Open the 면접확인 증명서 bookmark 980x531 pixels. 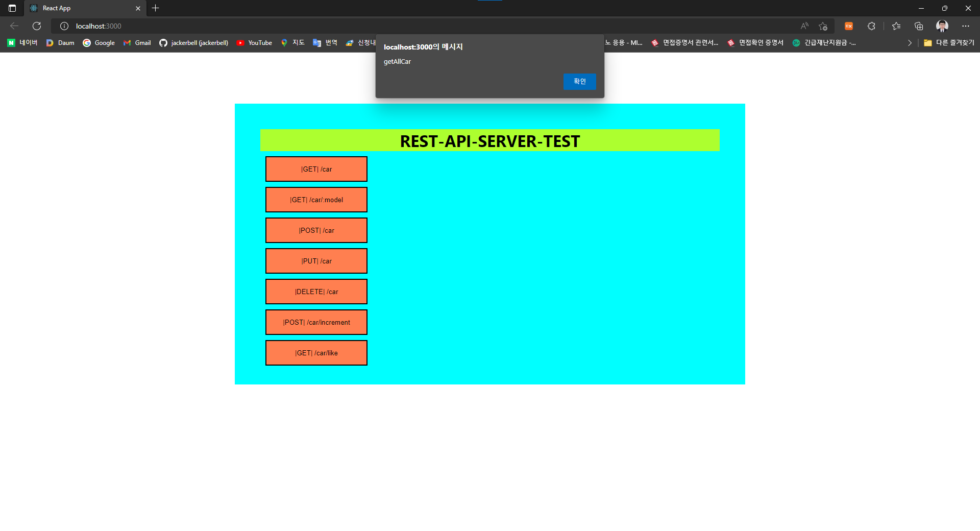point(755,43)
